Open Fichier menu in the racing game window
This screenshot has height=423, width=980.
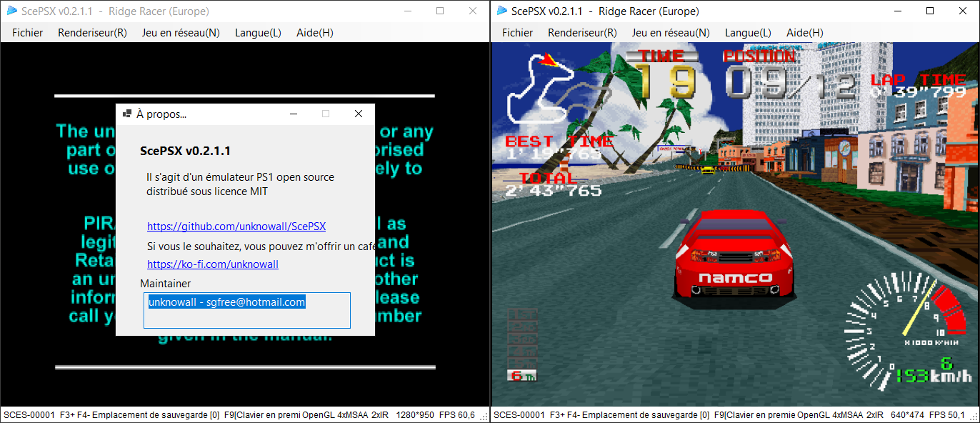(517, 33)
